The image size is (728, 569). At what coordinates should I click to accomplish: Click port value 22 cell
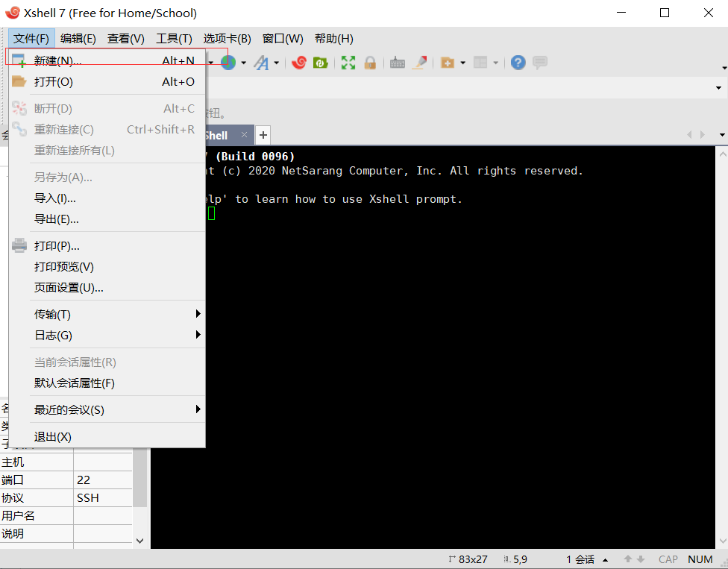pyautogui.click(x=103, y=480)
